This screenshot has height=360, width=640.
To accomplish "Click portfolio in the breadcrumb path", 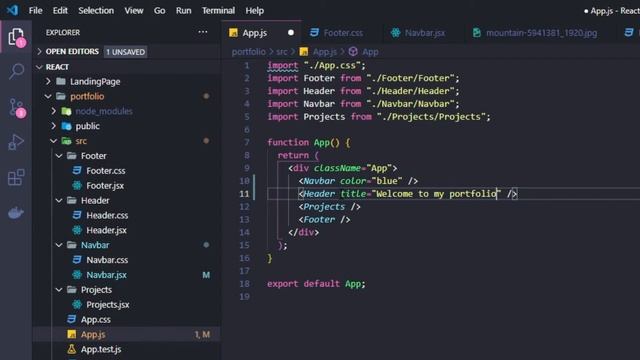I will pos(248,52).
